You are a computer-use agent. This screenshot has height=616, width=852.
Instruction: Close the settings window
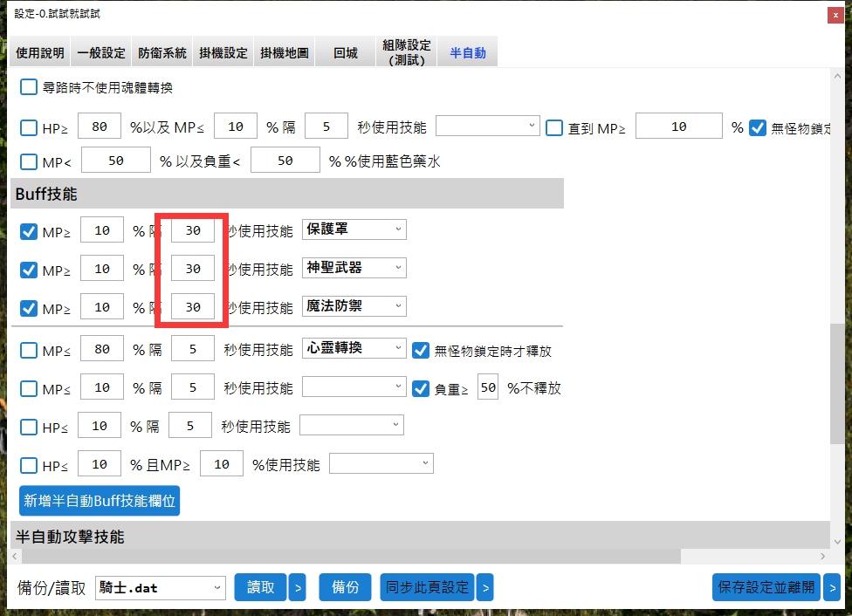tap(836, 15)
